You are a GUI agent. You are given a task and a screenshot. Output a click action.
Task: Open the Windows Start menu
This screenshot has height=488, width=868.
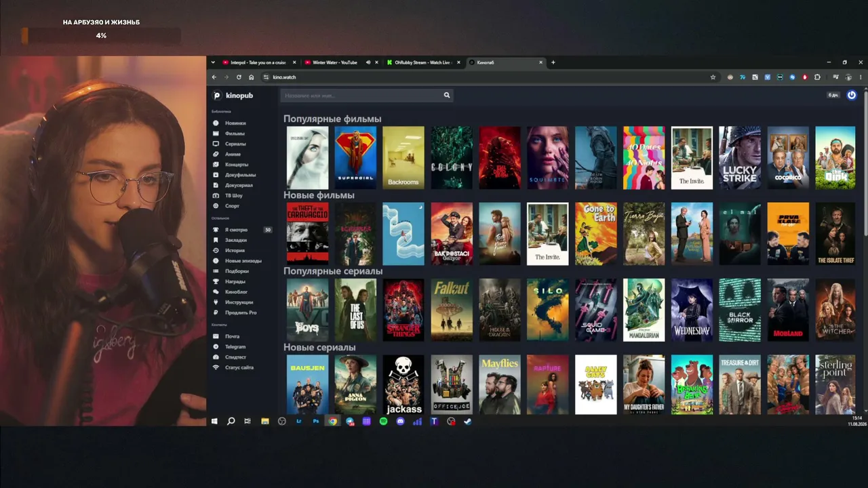(214, 422)
